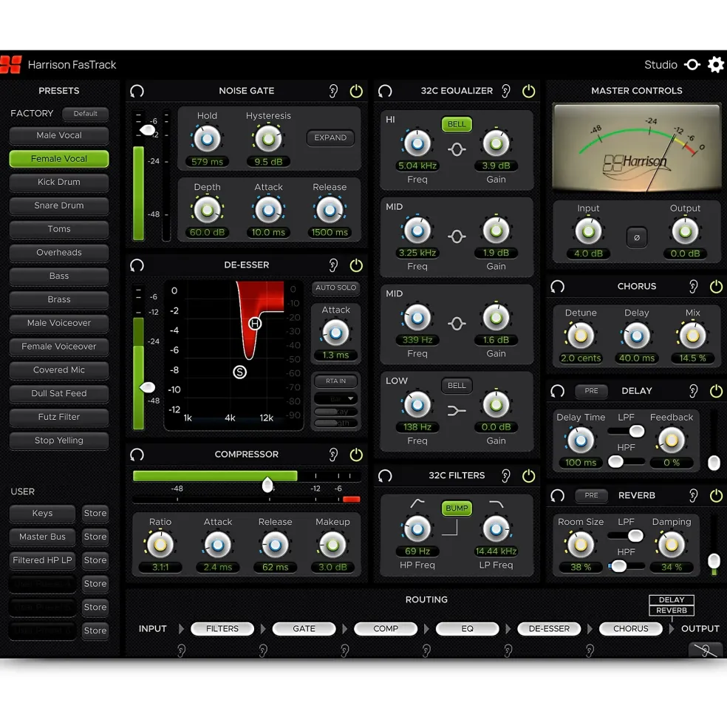
Task: Click Master Input gain knob
Action: point(588,231)
